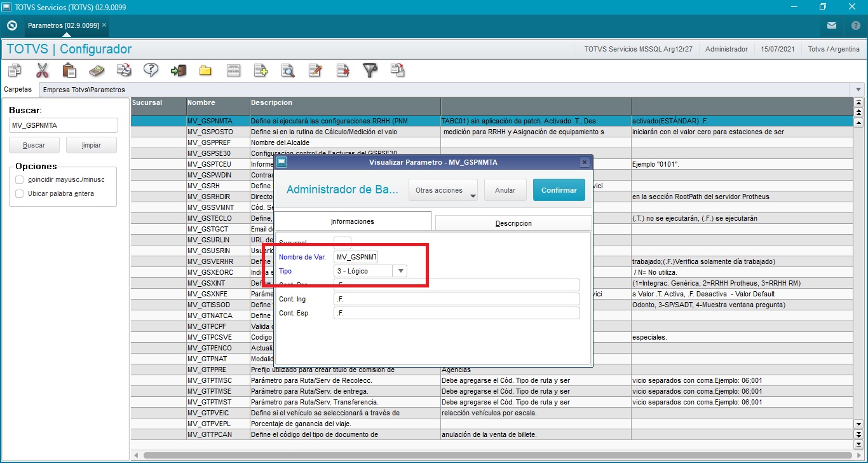The image size is (868, 463).
Task: Jump to first row with top scroll arrow
Action: [x=860, y=102]
